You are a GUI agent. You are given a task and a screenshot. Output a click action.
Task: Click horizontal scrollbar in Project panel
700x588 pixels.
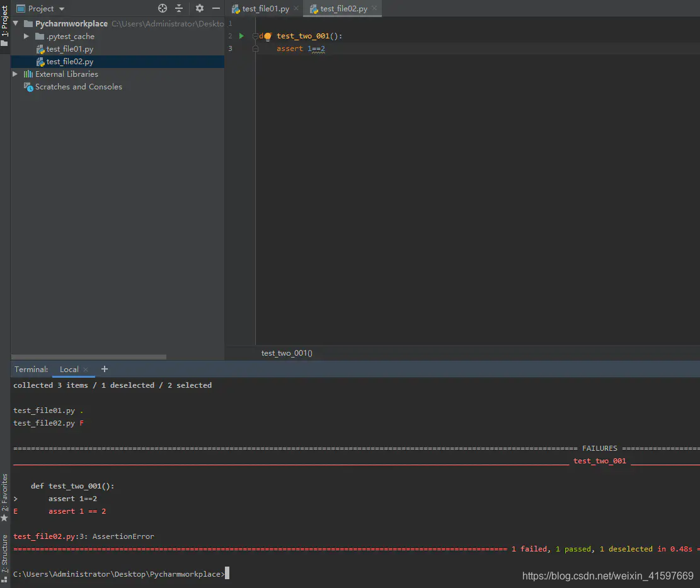[88, 357]
